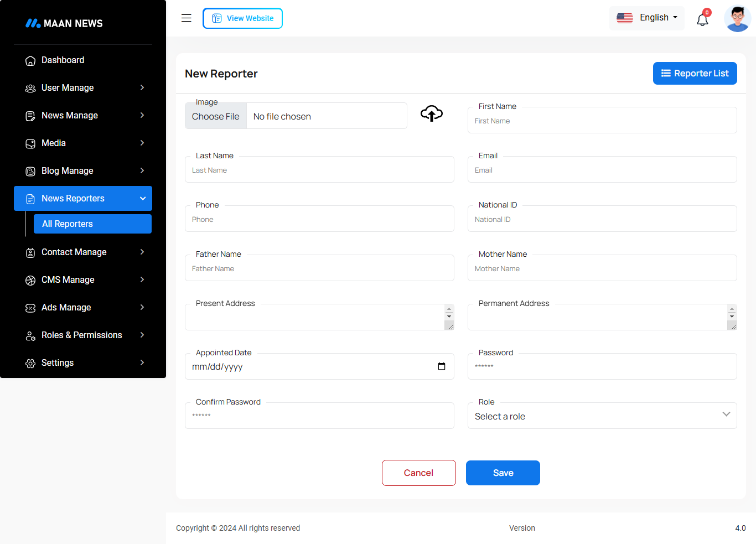Collapse the News Reporters menu
756x544 pixels.
pos(83,199)
